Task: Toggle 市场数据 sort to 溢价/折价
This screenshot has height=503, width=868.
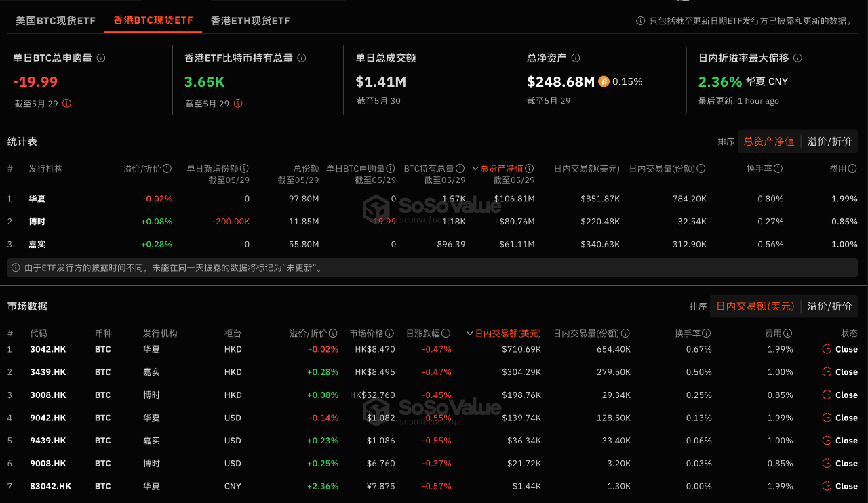Action: click(829, 306)
